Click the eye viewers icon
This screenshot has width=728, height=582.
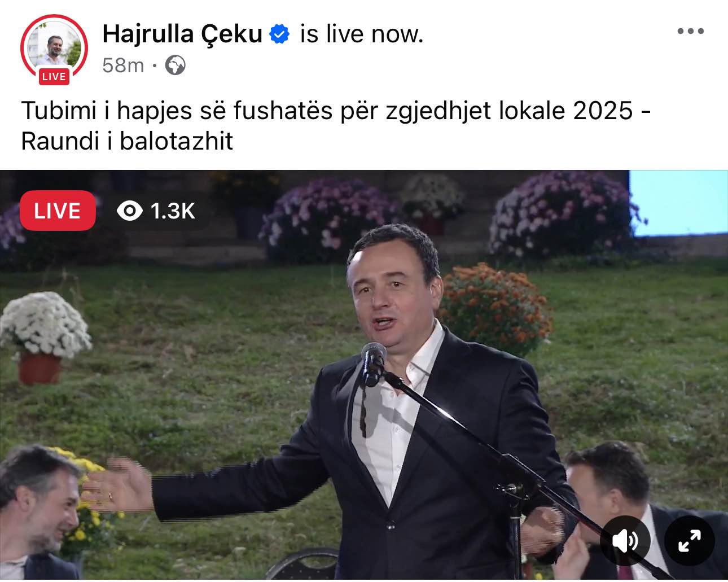[x=130, y=211]
